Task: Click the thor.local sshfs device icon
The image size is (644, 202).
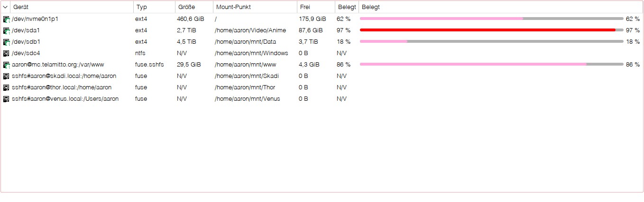Action: [6, 87]
